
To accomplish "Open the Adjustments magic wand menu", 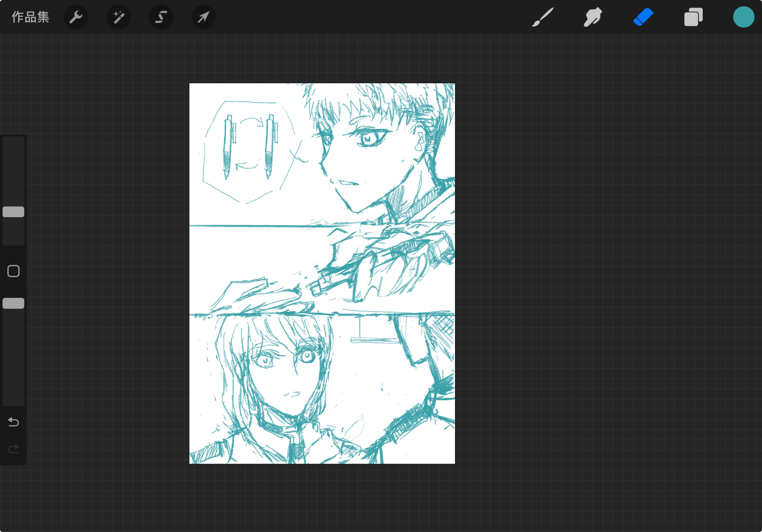I will point(118,17).
